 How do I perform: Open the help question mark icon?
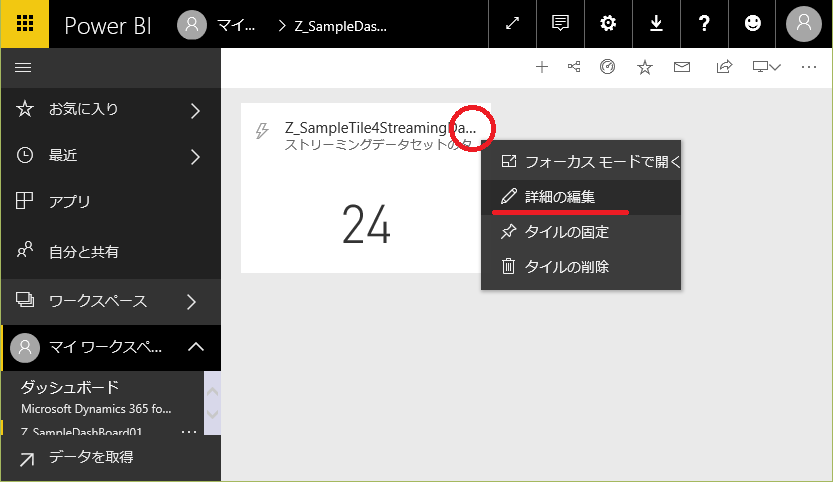704,23
